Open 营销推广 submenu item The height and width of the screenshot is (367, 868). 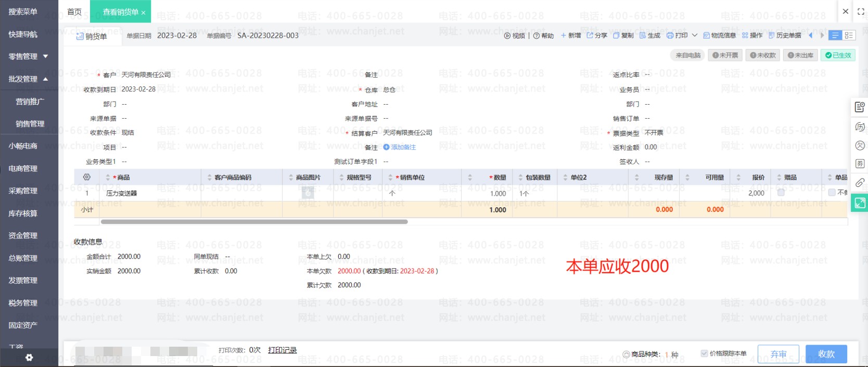30,102
